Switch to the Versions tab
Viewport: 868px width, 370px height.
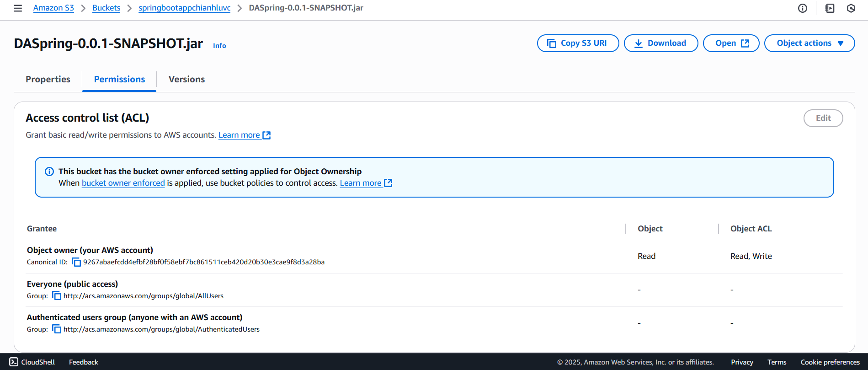click(186, 79)
